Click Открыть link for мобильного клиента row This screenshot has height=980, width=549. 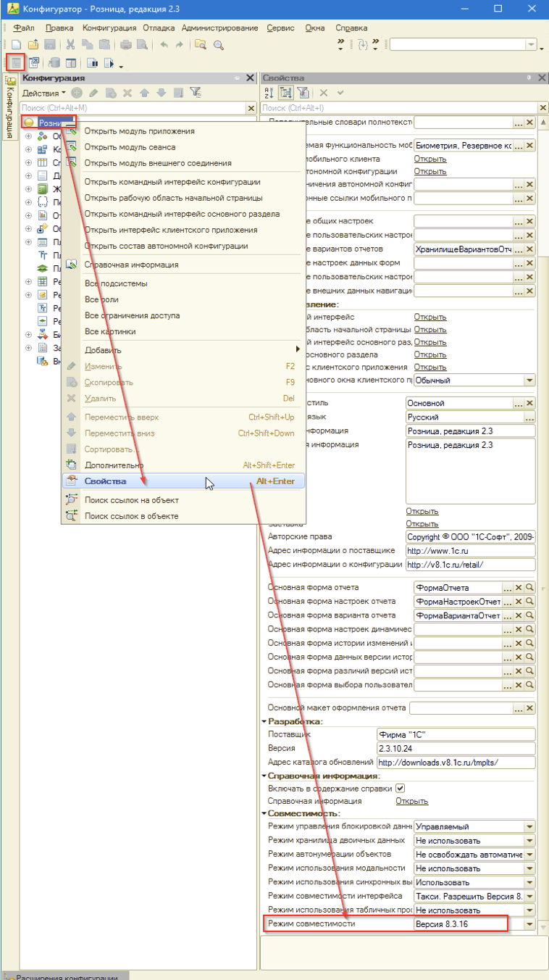[430, 159]
